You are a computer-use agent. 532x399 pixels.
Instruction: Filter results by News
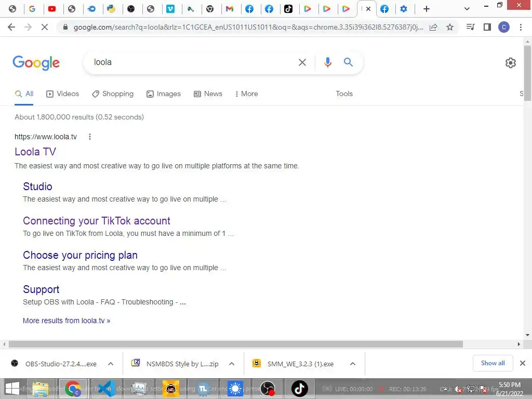tap(208, 94)
